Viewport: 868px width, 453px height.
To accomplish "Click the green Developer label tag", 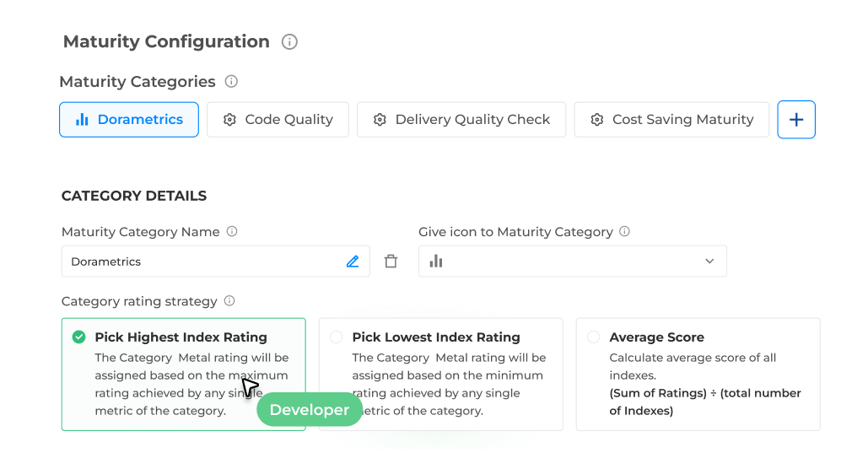I will point(309,410).
